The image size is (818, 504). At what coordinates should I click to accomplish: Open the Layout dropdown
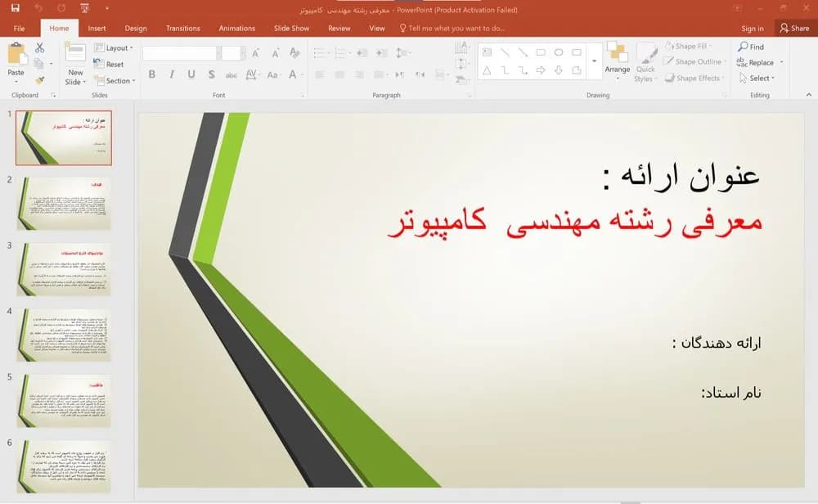(x=113, y=47)
